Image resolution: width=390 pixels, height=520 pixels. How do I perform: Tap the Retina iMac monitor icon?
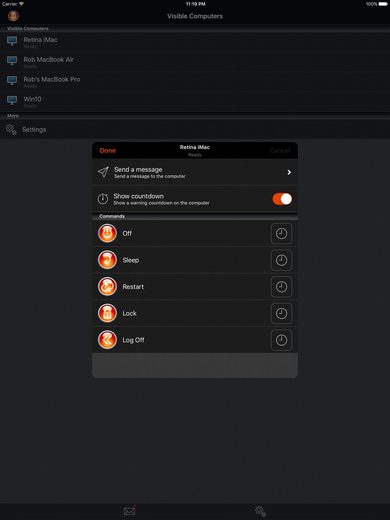click(x=12, y=41)
